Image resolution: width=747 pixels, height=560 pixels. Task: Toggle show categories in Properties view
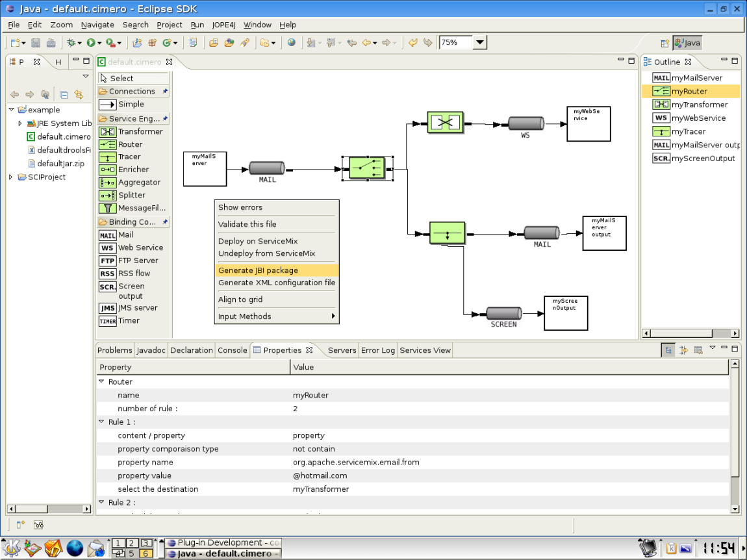tap(668, 350)
